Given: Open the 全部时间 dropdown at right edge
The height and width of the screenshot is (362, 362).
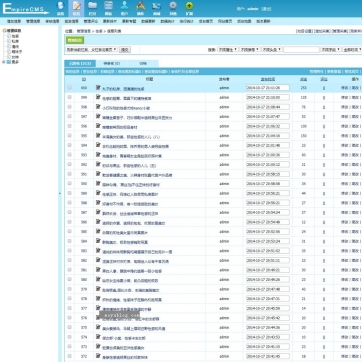Looking at the screenshot, I should click(x=352, y=49).
